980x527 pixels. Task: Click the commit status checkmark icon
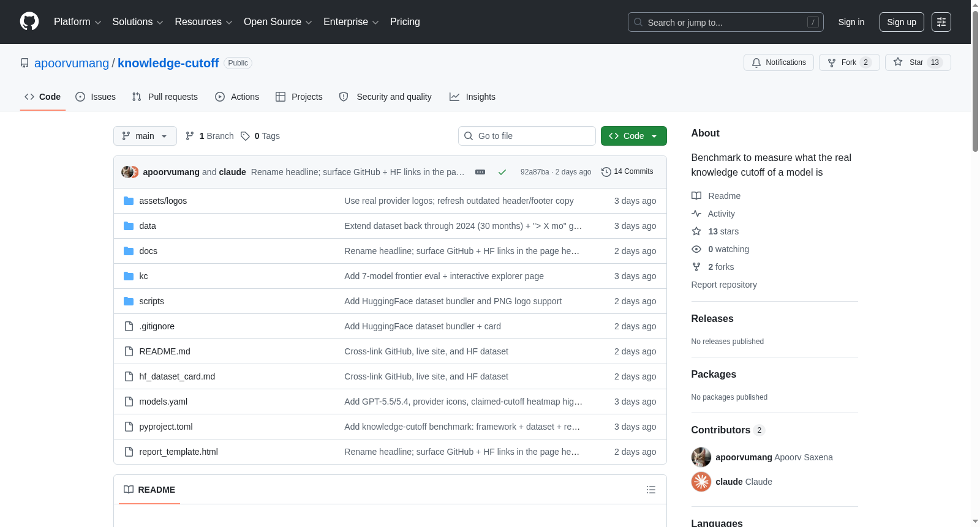(502, 172)
